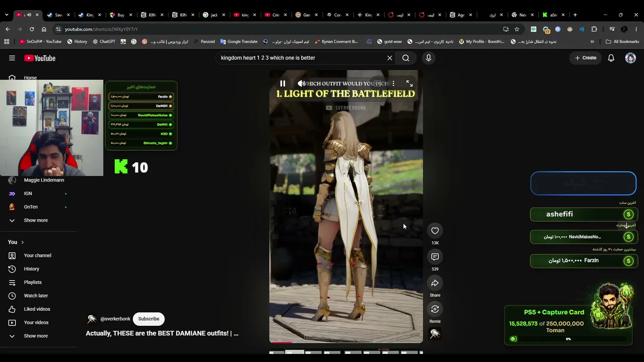Go back in browser history

[x=8, y=29]
